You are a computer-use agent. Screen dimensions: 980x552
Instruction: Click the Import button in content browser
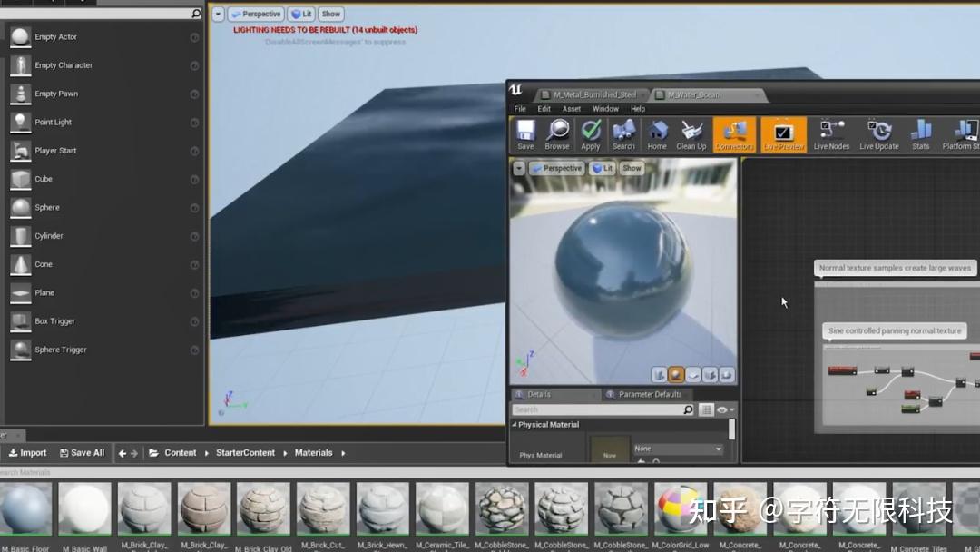pos(27,453)
